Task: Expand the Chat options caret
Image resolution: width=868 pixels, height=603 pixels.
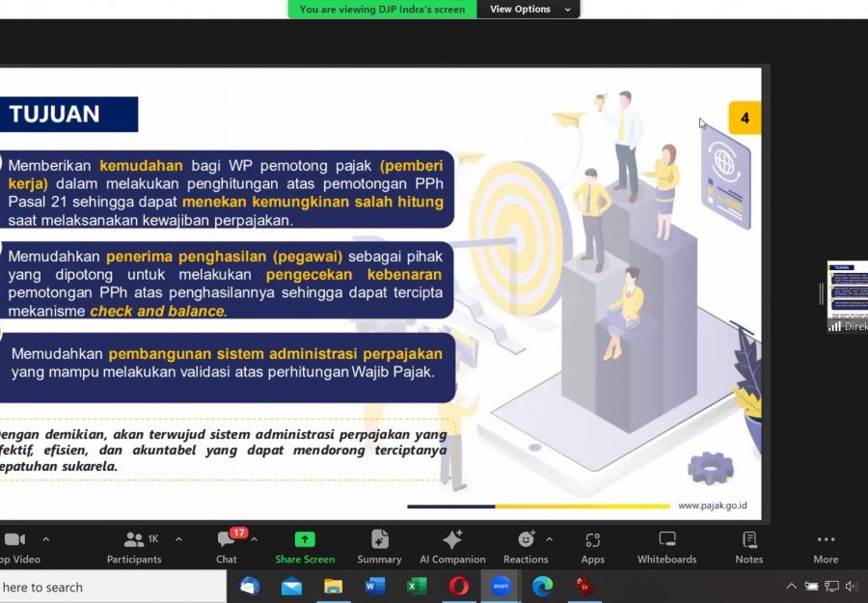Action: (254, 539)
